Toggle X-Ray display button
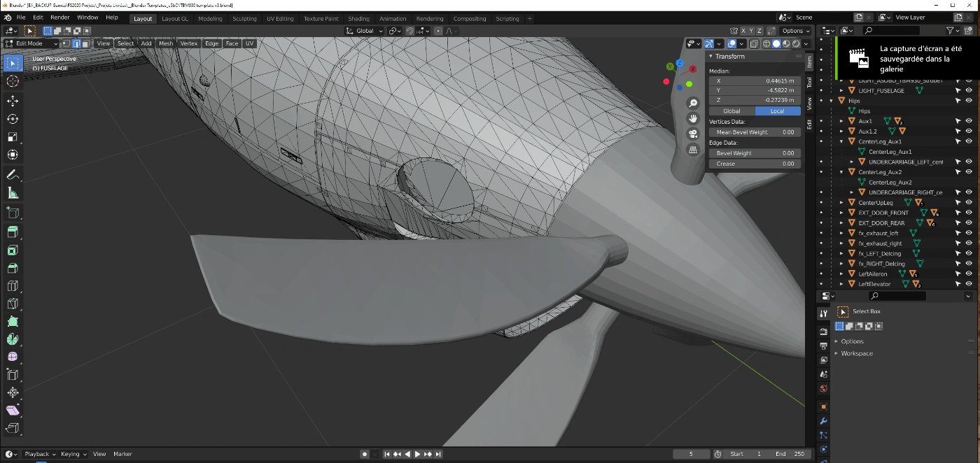The width and height of the screenshot is (980, 463). tap(754, 43)
